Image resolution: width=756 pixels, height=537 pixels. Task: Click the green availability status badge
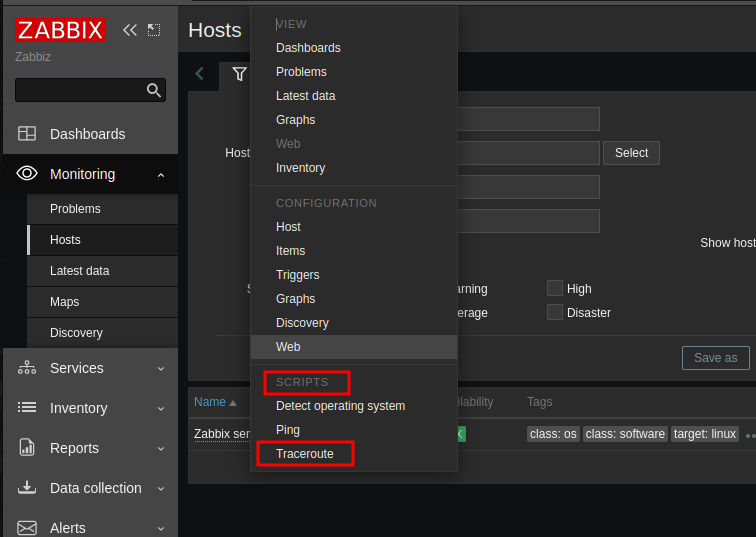point(461,434)
